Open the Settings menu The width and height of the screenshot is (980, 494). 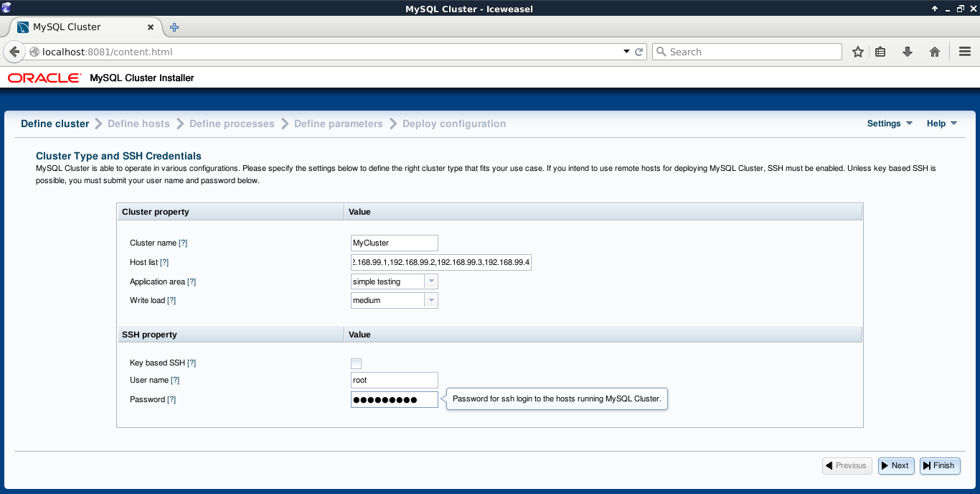pyautogui.click(x=889, y=124)
